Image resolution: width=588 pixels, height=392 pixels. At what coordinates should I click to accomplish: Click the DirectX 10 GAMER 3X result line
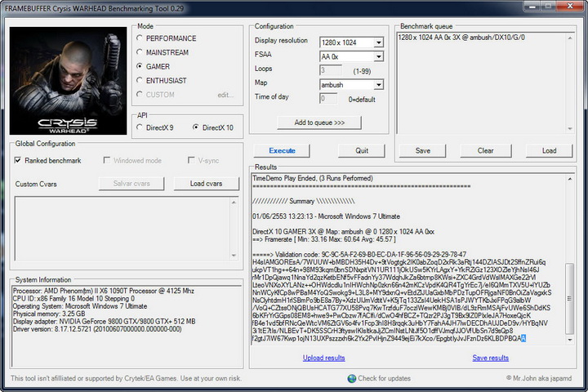[x=343, y=231]
